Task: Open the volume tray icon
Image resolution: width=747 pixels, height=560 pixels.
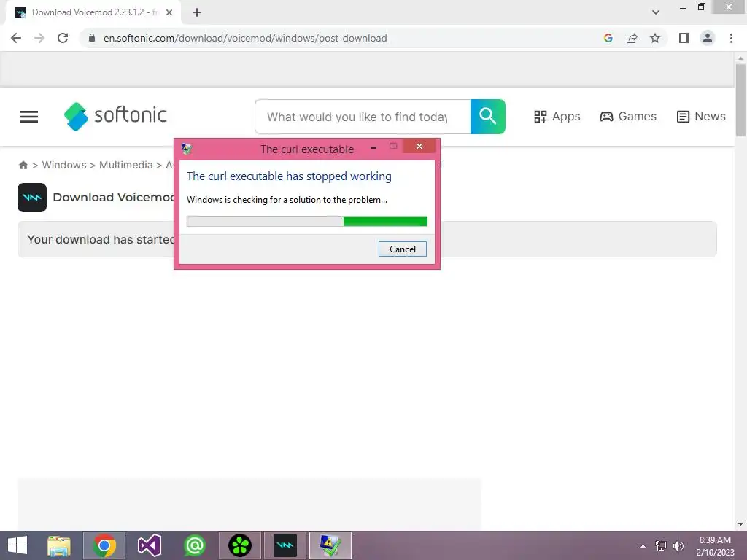Action: pyautogui.click(x=678, y=546)
